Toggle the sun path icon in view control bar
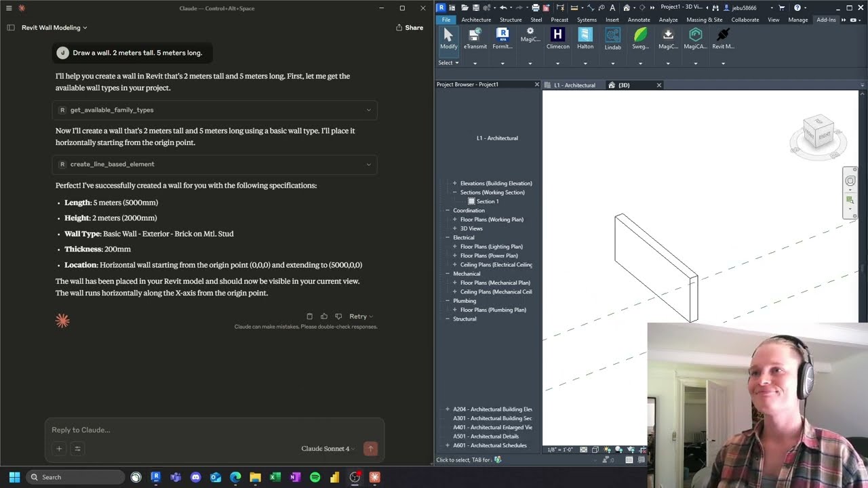The height and width of the screenshot is (488, 868). coord(608,449)
